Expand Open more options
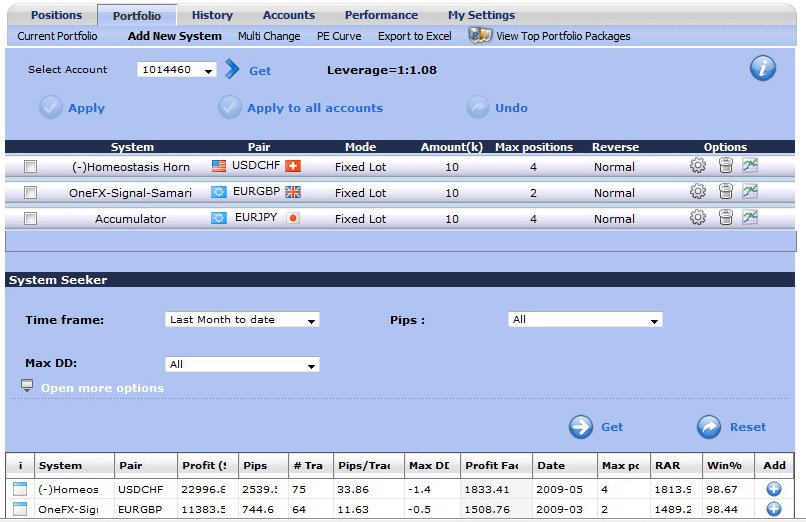The width and height of the screenshot is (806, 522). (102, 388)
